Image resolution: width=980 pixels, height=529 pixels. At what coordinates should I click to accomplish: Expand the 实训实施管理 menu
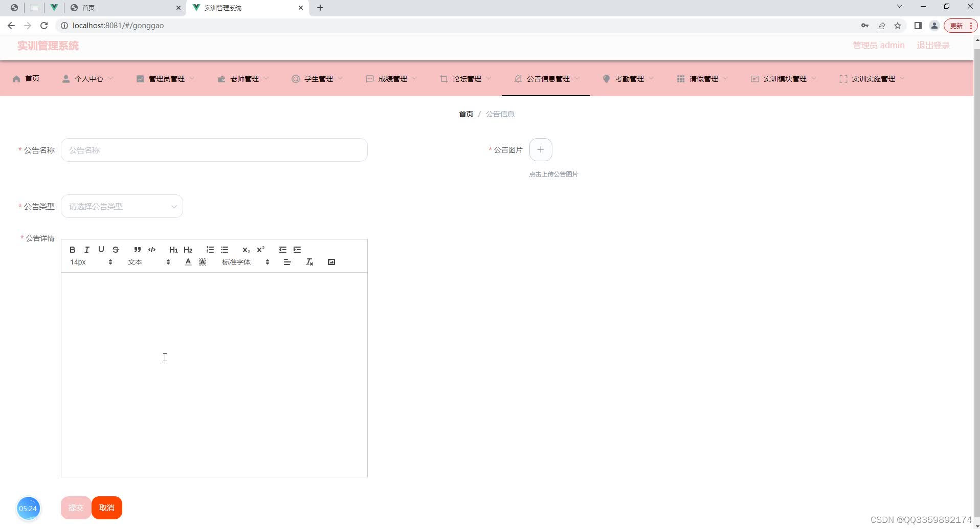coord(873,78)
